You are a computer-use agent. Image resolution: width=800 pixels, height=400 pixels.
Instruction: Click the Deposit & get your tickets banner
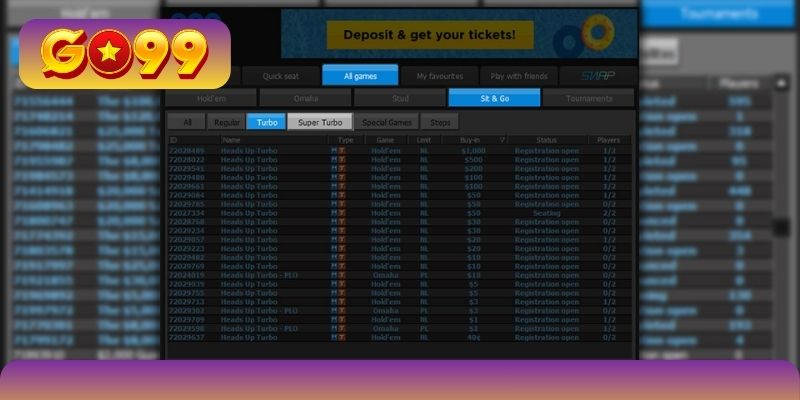430,35
